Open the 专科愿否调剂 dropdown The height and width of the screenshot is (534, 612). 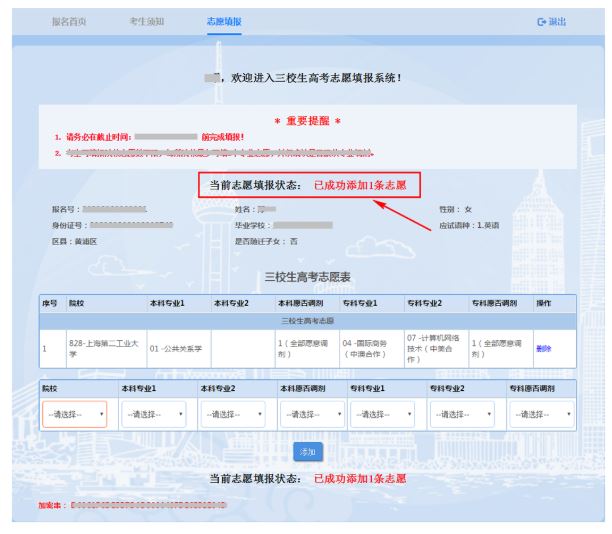541,414
